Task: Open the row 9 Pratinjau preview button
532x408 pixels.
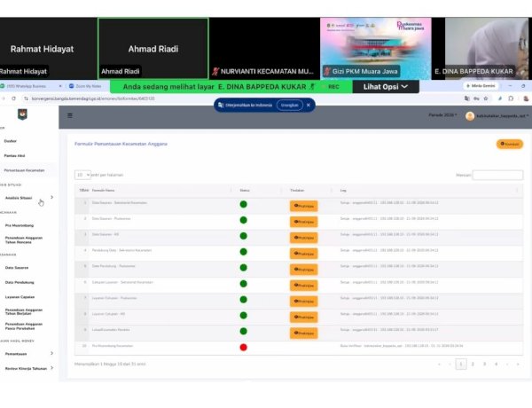Action: (303, 333)
